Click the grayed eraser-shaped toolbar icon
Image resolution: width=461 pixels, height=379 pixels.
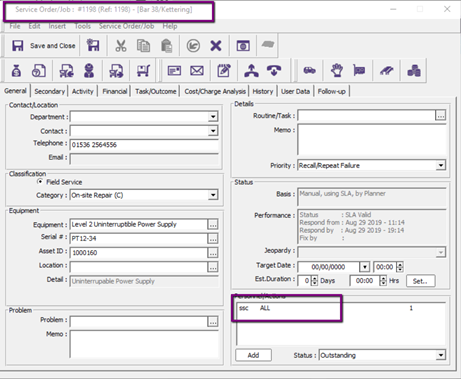point(267,45)
